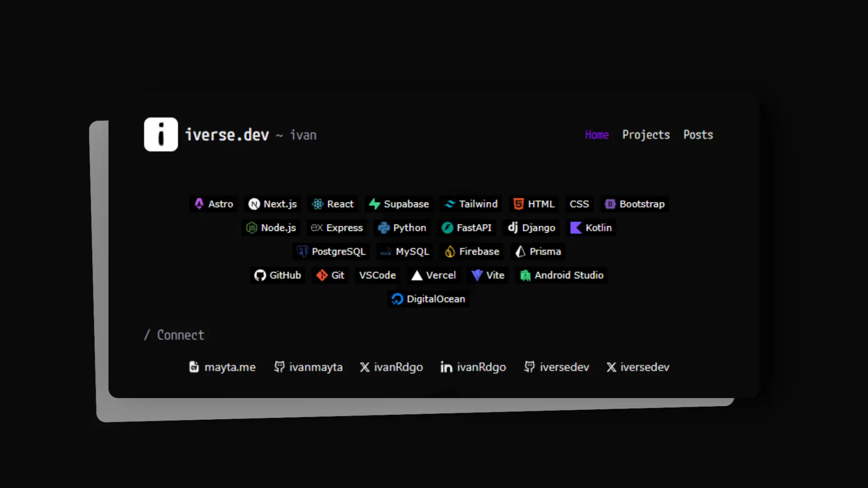
Task: Click the Vercel triangle icon
Action: pyautogui.click(x=417, y=276)
